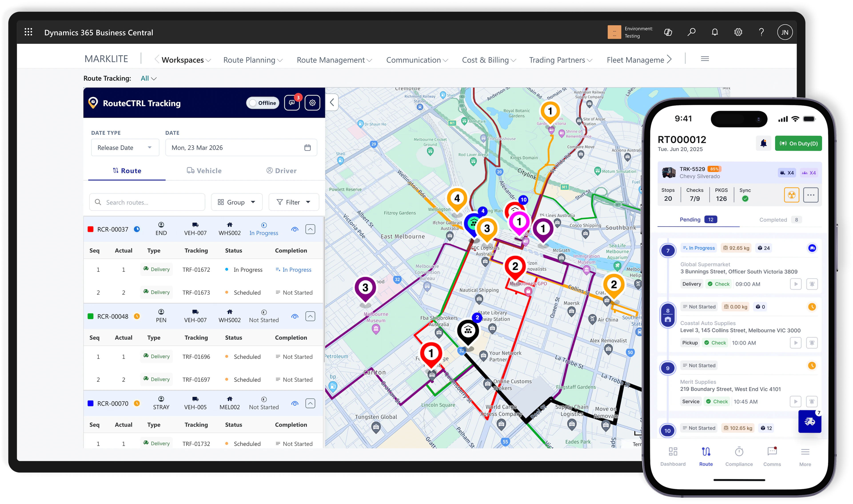Screen dimensions: 853x504
Task: Click purple pin 3 near Melbourne Museum
Action: pyautogui.click(x=365, y=289)
